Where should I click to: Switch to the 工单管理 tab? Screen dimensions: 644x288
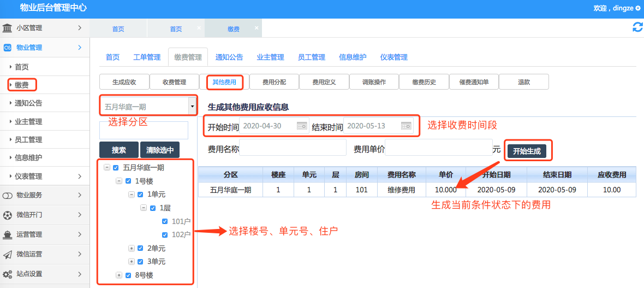click(x=147, y=57)
